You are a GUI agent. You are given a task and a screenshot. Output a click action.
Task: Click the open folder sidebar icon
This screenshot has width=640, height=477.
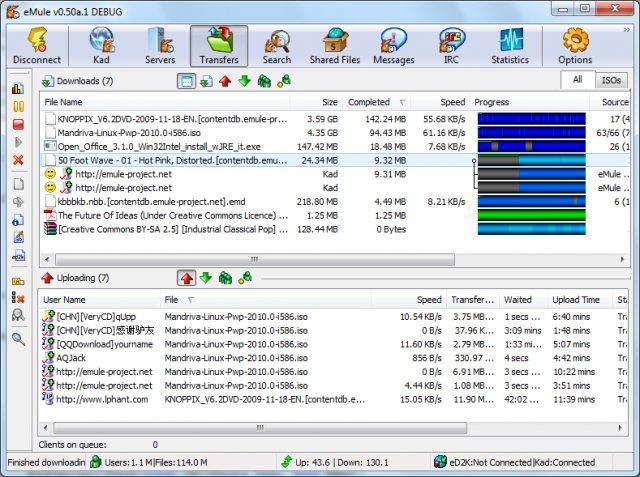tap(18, 282)
